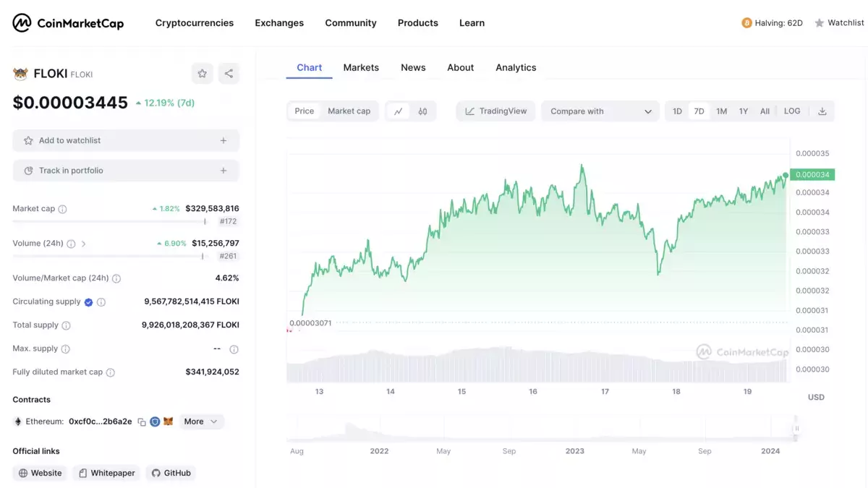
Task: Click the Watchlist star icon in header
Action: click(x=820, y=23)
